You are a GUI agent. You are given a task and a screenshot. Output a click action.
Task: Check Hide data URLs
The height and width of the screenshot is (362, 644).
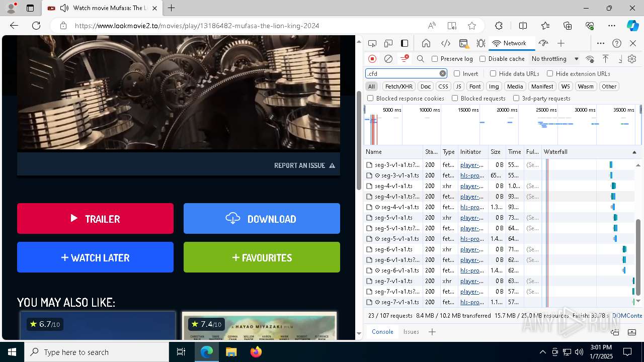click(x=493, y=73)
